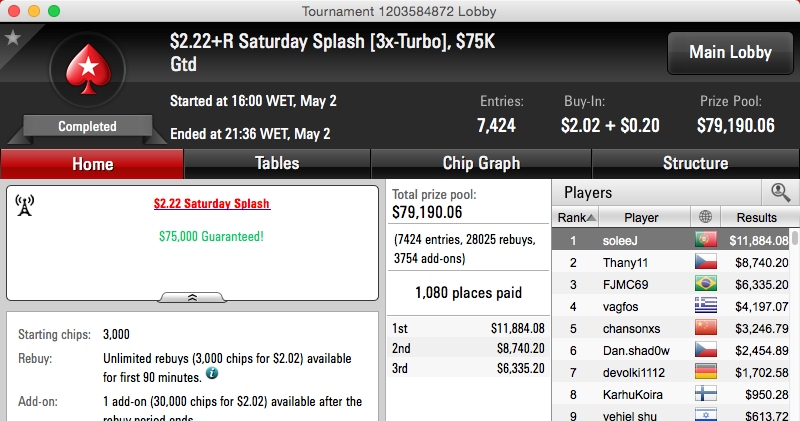Click the PokerStars spade logo

pos(88,69)
